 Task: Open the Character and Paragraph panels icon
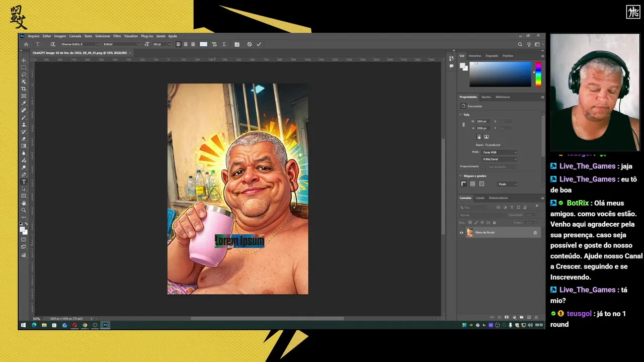click(x=237, y=44)
